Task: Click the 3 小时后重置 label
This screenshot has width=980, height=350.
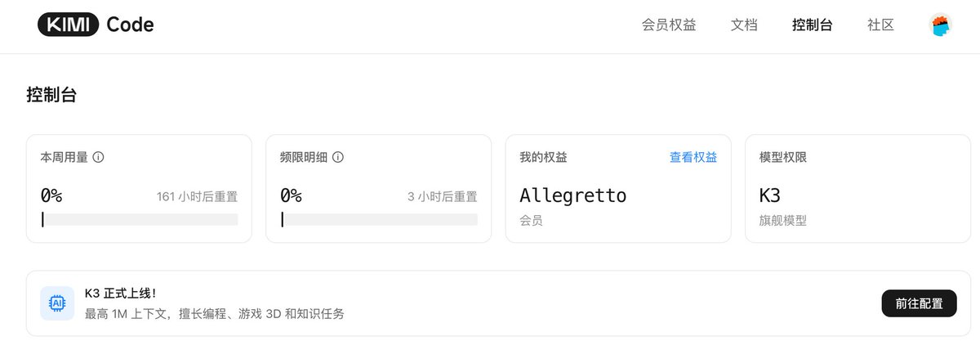Action: (x=442, y=196)
